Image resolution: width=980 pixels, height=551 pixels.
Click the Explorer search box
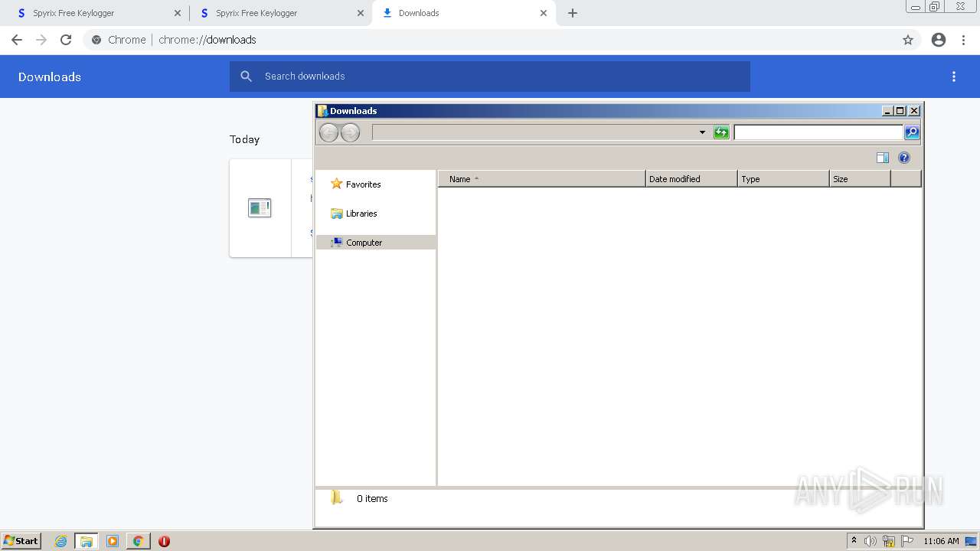point(818,132)
